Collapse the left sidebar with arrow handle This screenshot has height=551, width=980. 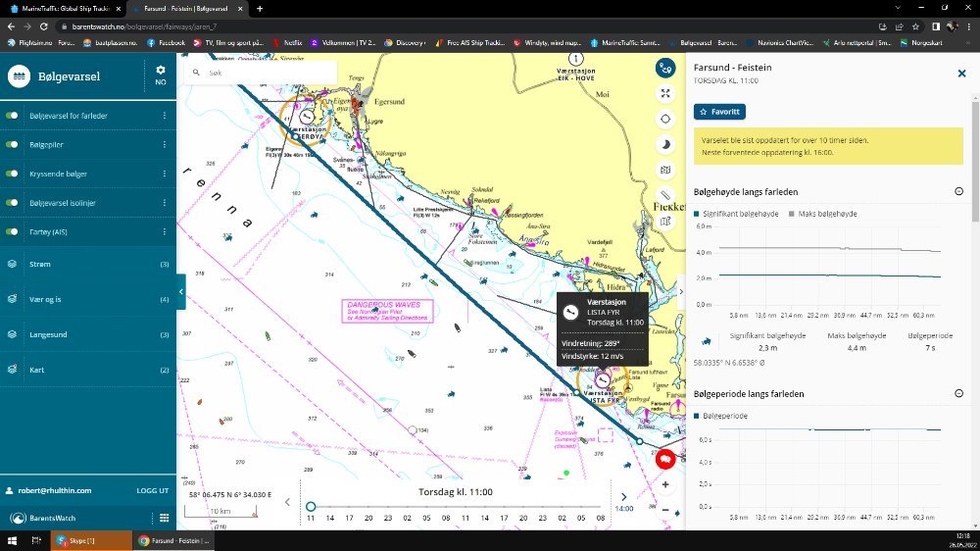coord(181,291)
